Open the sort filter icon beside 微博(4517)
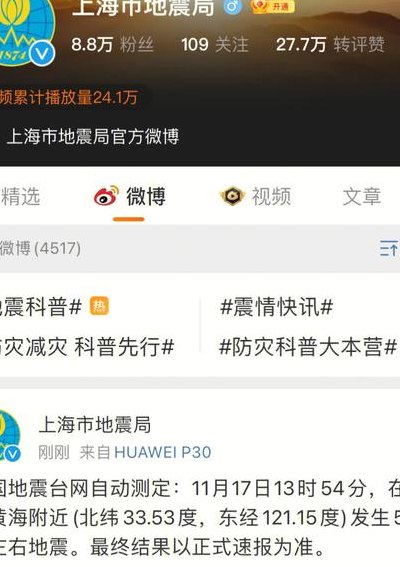Screen dimensions: 400x567 tap(389, 248)
